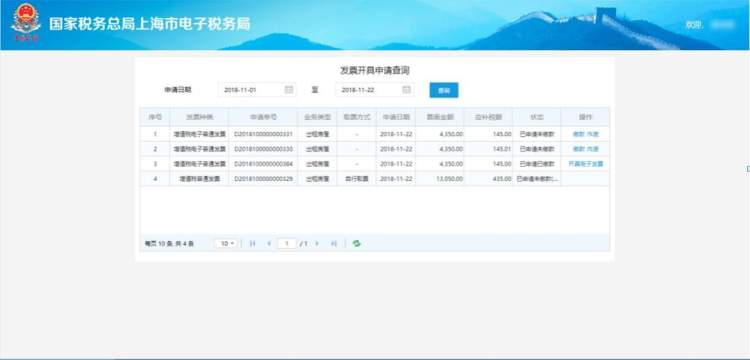This screenshot has width=750, height=360.
Task: Click the 业务类型 column header
Action: tap(318, 117)
